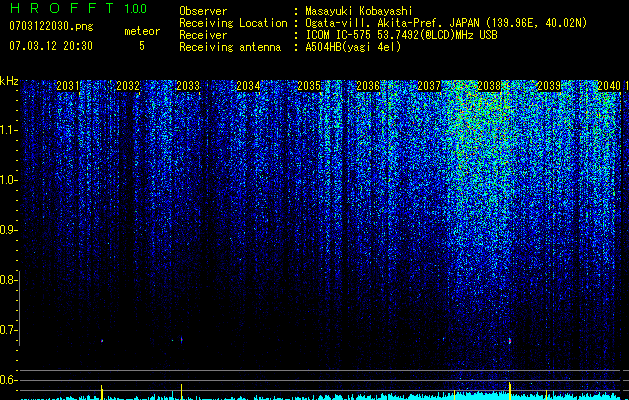Screen dimensions: 629x400
Task: Click the 2032 time marker
Action: tap(128, 86)
